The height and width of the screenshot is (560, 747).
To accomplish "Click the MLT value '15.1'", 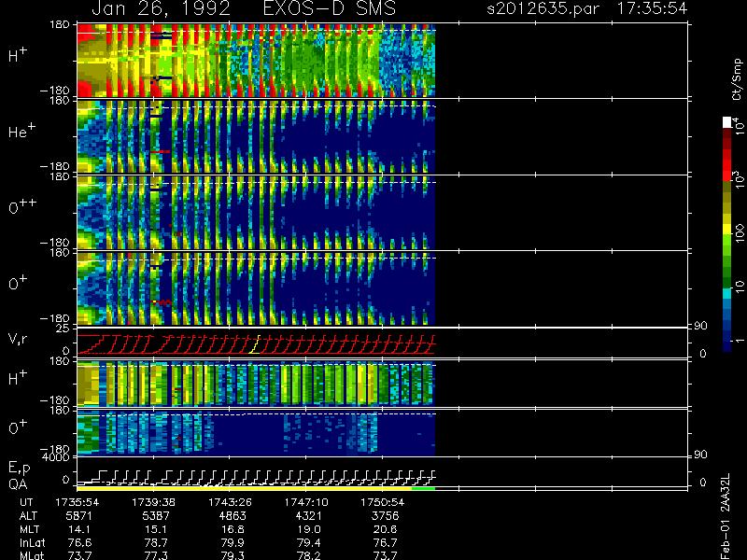I will pos(156,529).
